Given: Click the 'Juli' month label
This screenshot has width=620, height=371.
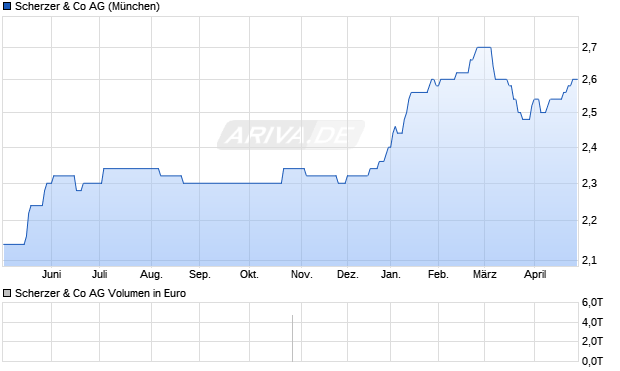Looking at the screenshot, I should click(x=100, y=274).
